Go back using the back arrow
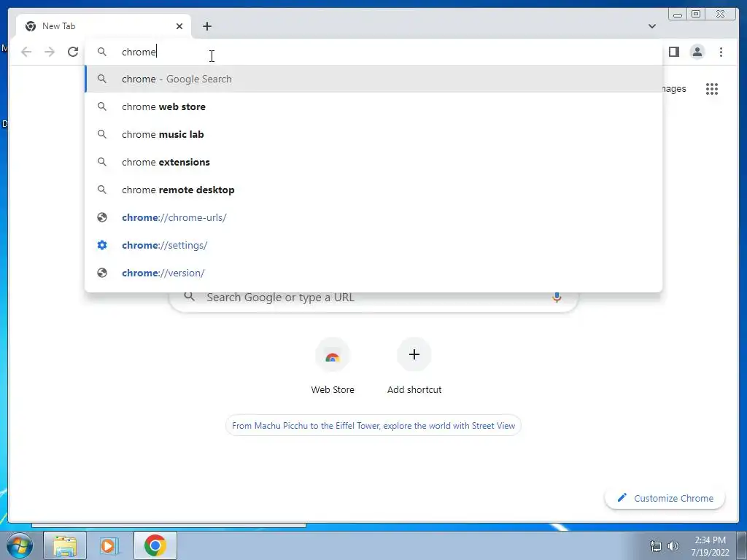Viewport: 747px width, 560px height. point(26,52)
